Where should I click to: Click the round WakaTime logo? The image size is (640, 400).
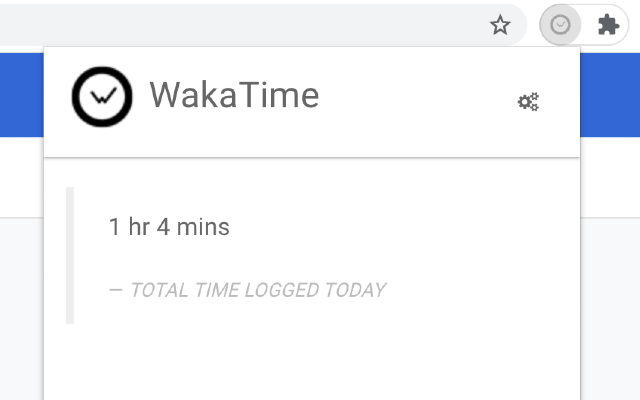click(102, 97)
